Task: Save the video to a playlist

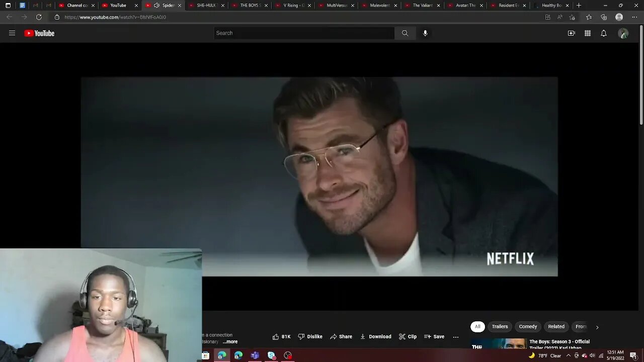Action: click(434, 336)
